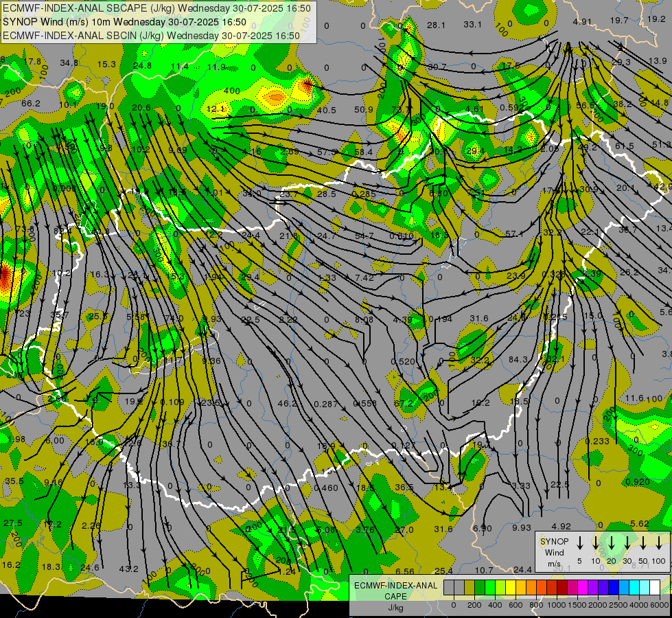Click the data value 27.5 on map
The image size is (672, 618).
13,523
